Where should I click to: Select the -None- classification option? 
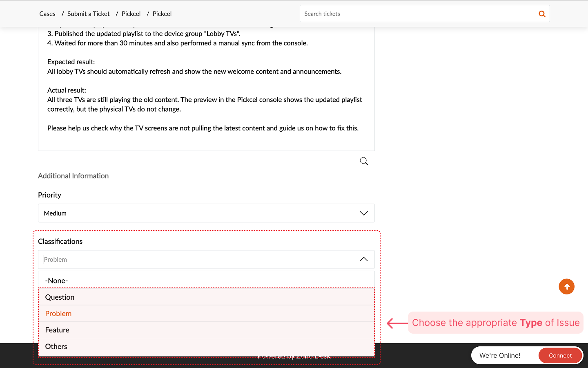tap(56, 280)
